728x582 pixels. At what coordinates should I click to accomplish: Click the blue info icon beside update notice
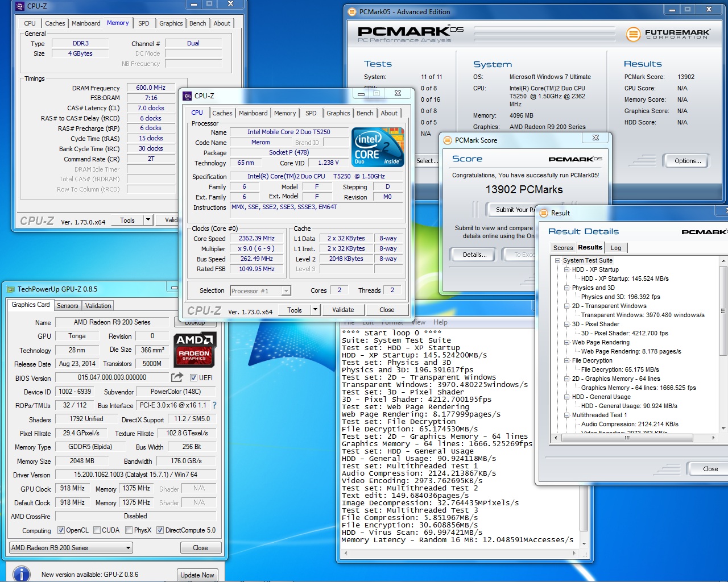click(22, 574)
